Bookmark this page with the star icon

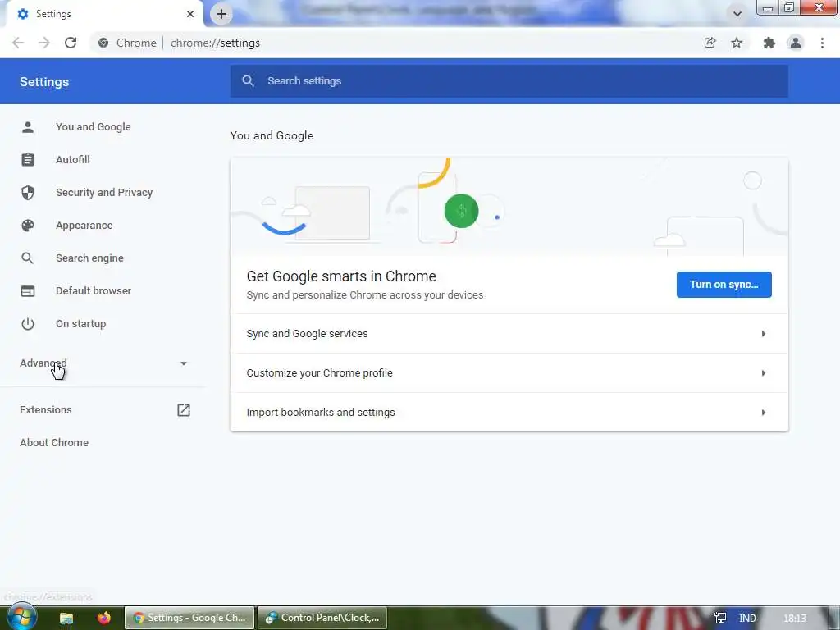pyautogui.click(x=737, y=43)
